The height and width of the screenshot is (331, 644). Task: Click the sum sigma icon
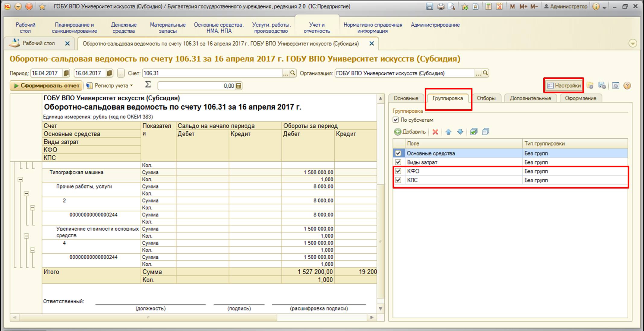148,85
